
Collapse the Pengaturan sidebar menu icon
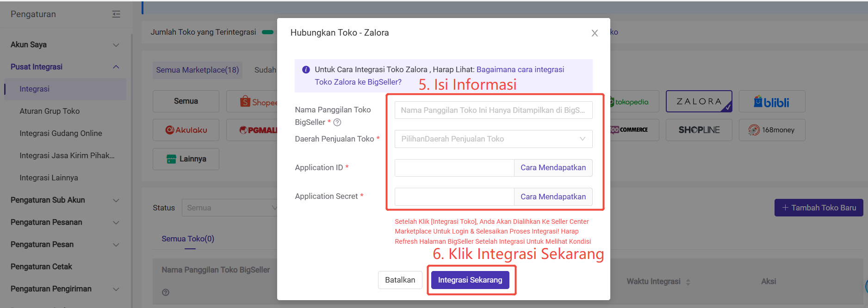click(x=116, y=14)
